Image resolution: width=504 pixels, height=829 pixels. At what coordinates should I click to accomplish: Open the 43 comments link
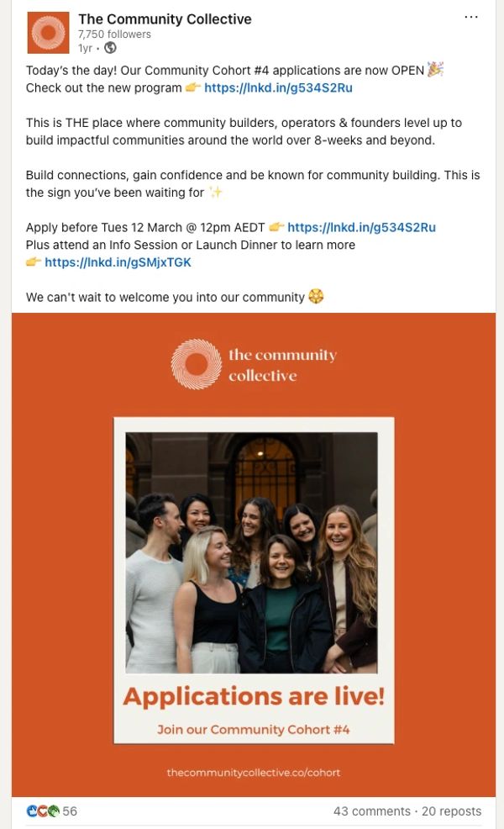point(371,811)
